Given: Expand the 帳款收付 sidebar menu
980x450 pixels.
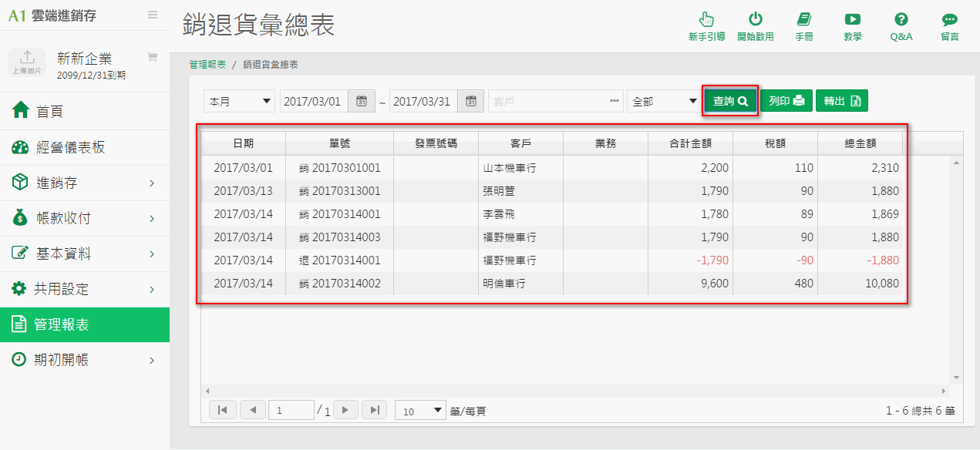Looking at the screenshot, I should coord(85,218).
